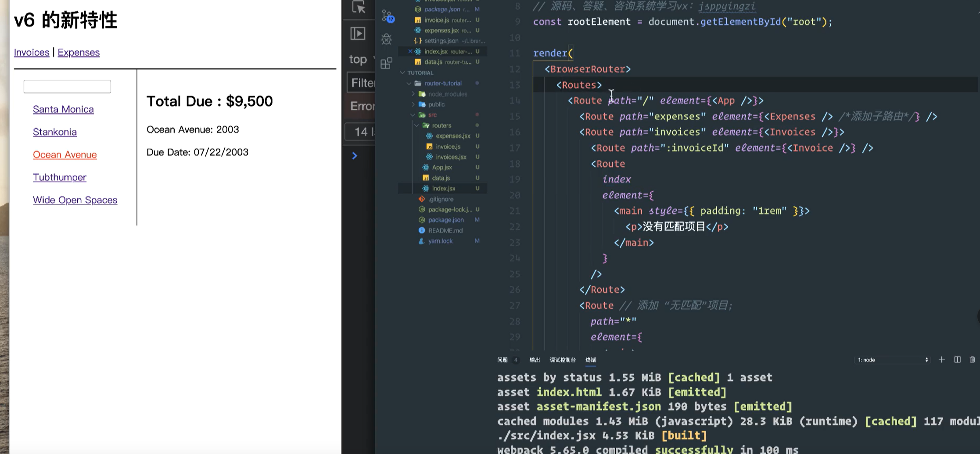Screen dimensions: 980x454
Task: Toggle the DevTools console sidebar panel icon
Action: 358,33
